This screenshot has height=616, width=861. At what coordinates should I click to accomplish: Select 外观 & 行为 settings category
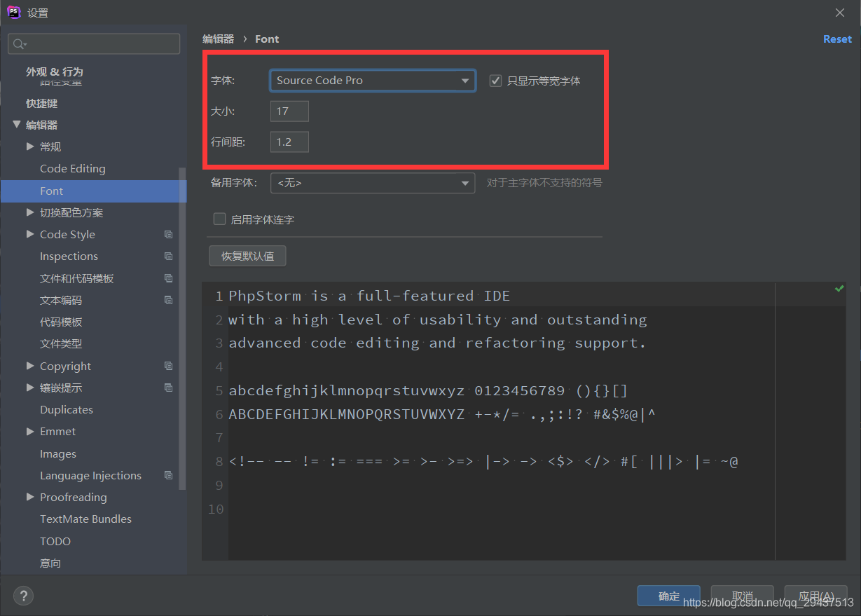[x=55, y=71]
